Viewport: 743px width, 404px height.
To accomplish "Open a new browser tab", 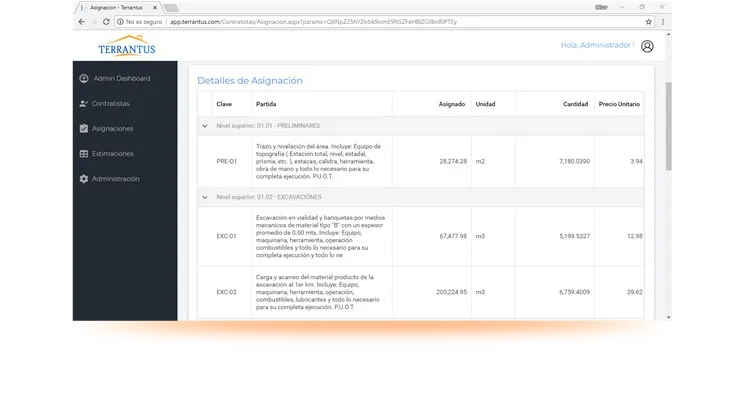I will tap(172, 8).
